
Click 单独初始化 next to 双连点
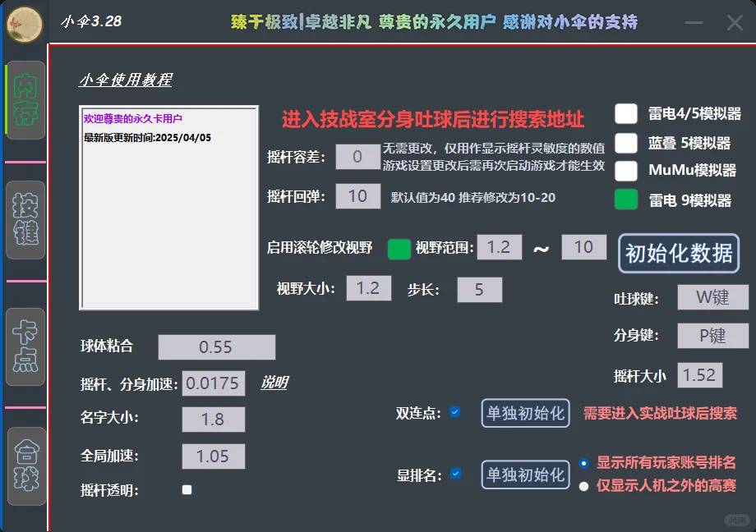(x=525, y=414)
